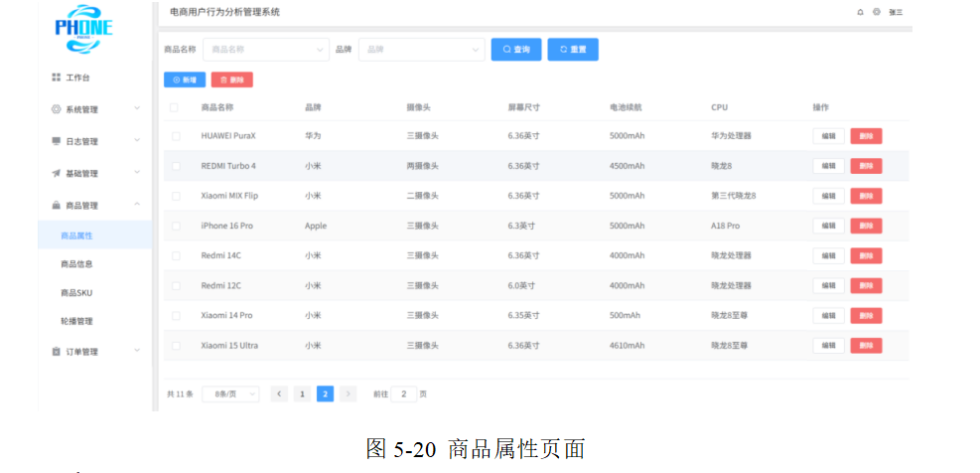
Task: Expand the 系统管理 menu chevron
Action: tap(137, 108)
